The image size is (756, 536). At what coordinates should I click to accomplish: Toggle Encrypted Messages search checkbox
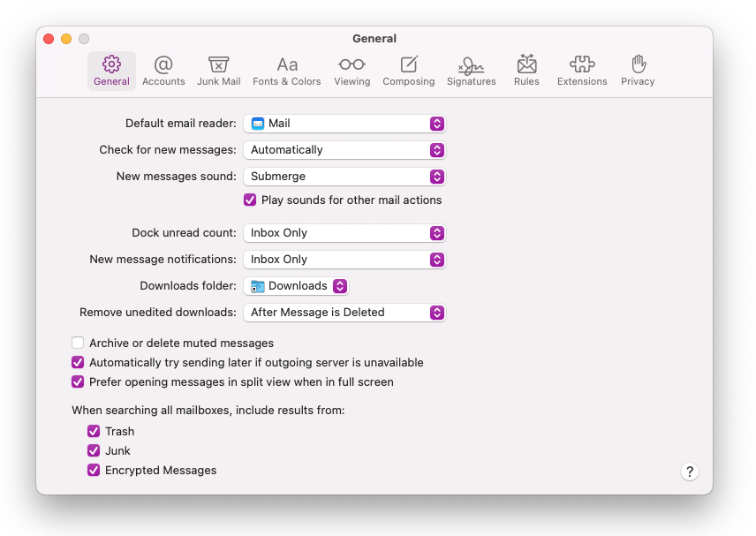pyautogui.click(x=94, y=471)
